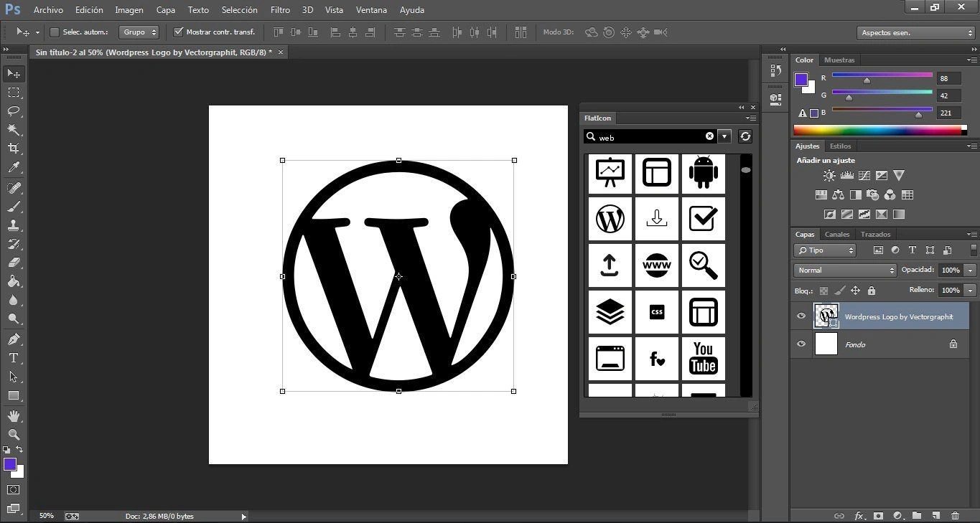980x523 pixels.
Task: Toggle lock position in Layers panel
Action: pos(855,291)
